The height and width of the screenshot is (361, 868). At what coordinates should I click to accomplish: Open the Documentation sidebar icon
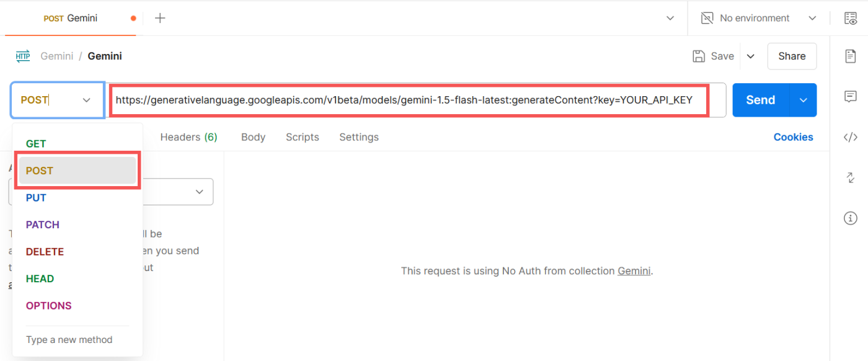coord(851,56)
